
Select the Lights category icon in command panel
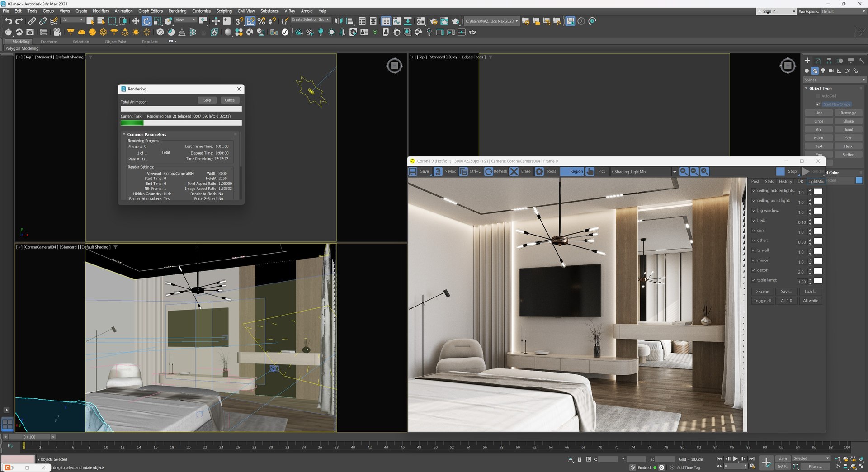[823, 71]
